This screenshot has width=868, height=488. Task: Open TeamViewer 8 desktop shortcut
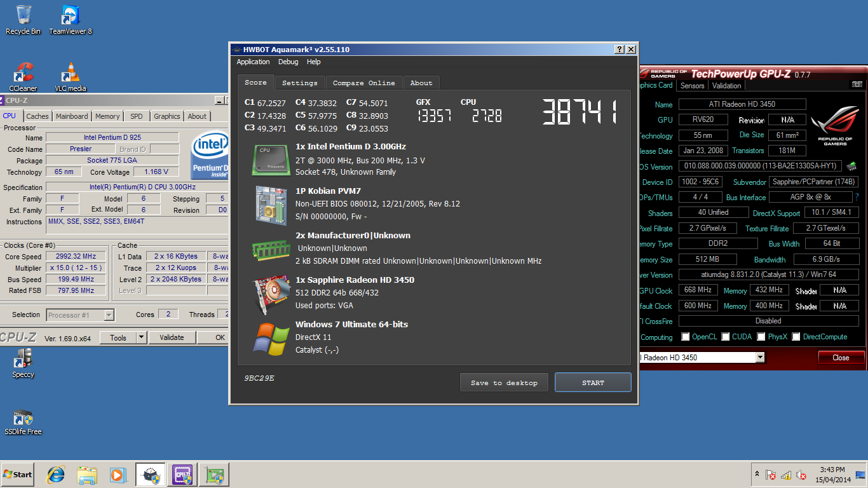pos(71,20)
